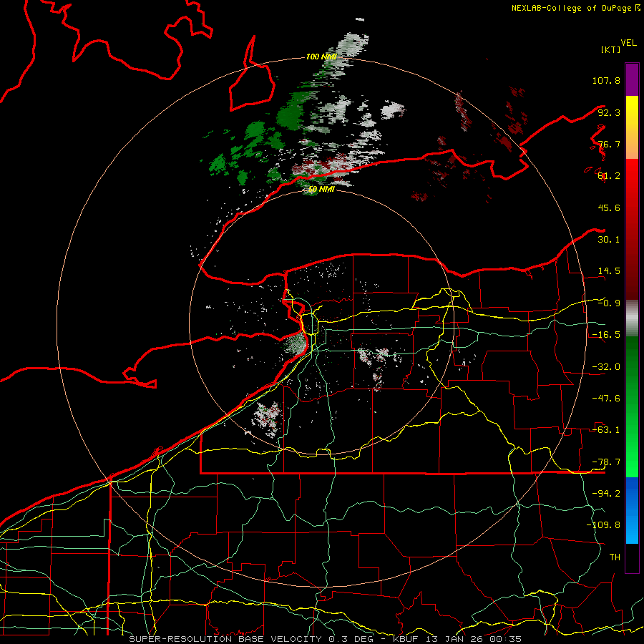Click the -16.5 velocity scale value
644x644 pixels.
pos(606,335)
